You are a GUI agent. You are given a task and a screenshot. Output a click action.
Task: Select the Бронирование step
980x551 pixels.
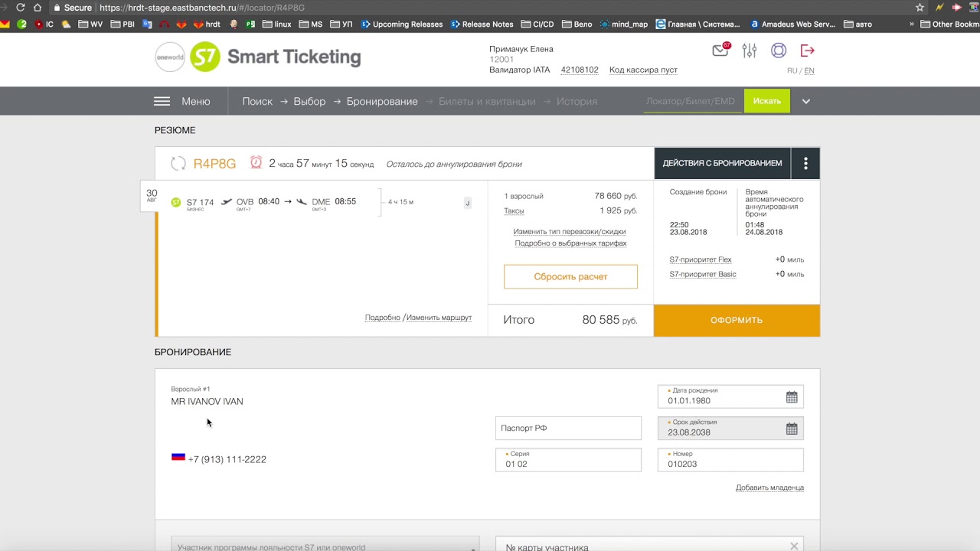pyautogui.click(x=382, y=101)
